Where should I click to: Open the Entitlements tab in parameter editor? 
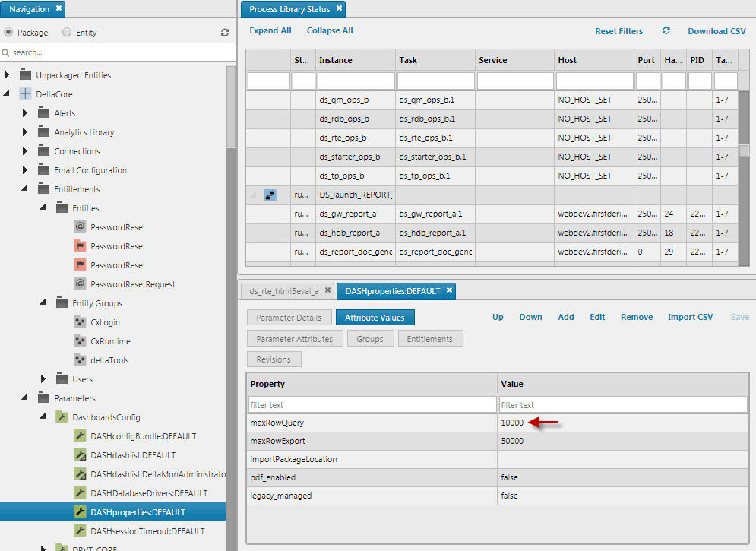click(x=429, y=339)
